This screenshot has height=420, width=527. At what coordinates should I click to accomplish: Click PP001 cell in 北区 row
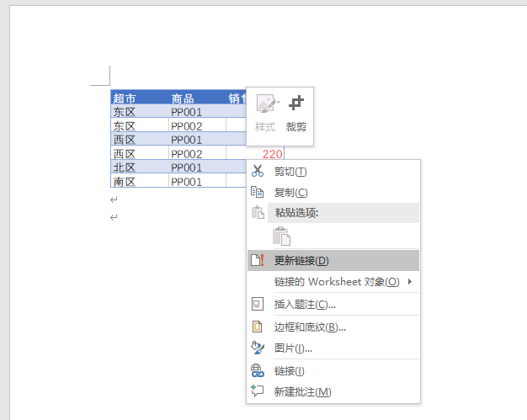(197, 167)
